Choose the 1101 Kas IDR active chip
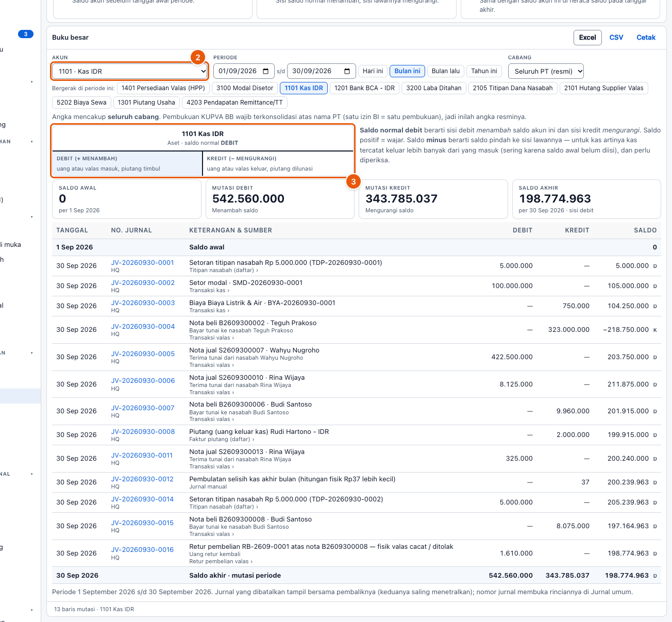672x622 pixels. click(x=304, y=88)
